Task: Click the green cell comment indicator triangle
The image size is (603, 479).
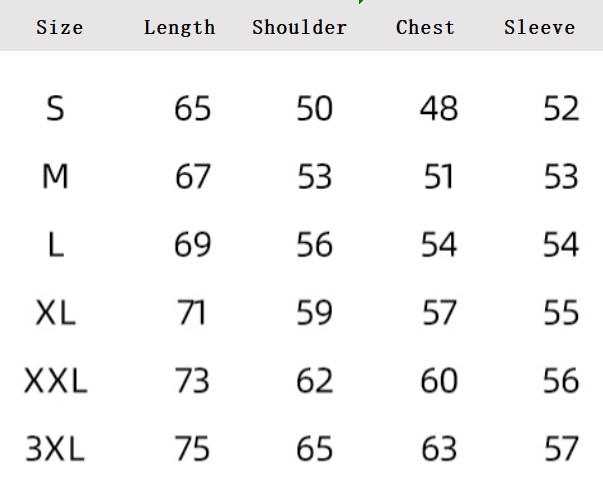Action: point(361,2)
